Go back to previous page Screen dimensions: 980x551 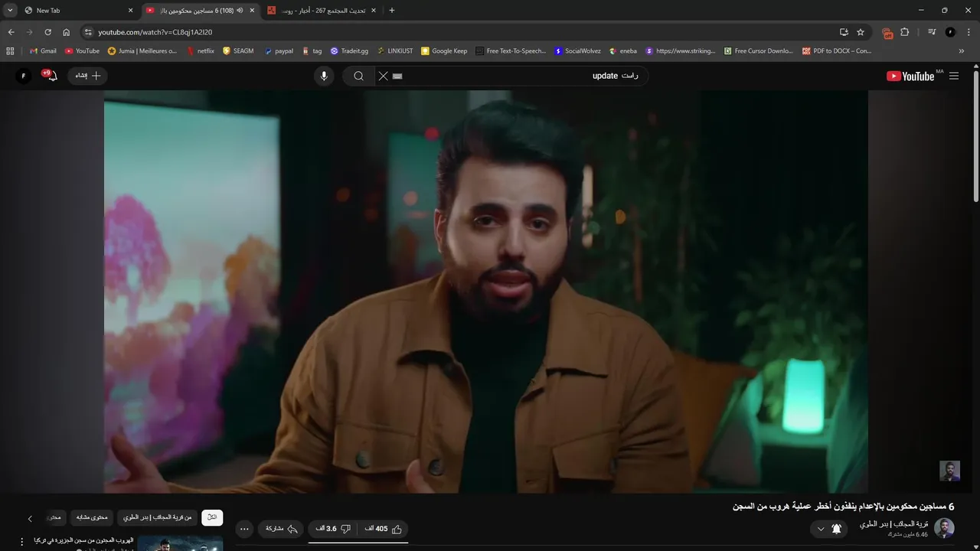pyautogui.click(x=11, y=32)
